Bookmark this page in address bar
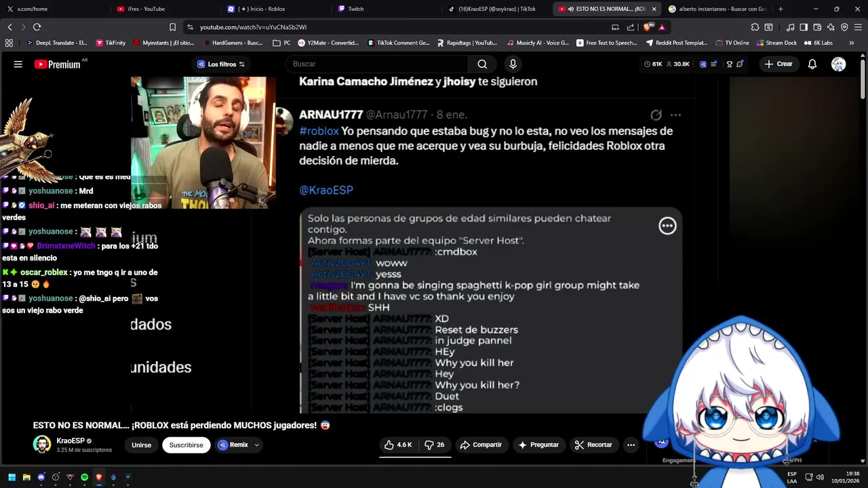Viewport: 868px width, 488px height. click(x=172, y=27)
